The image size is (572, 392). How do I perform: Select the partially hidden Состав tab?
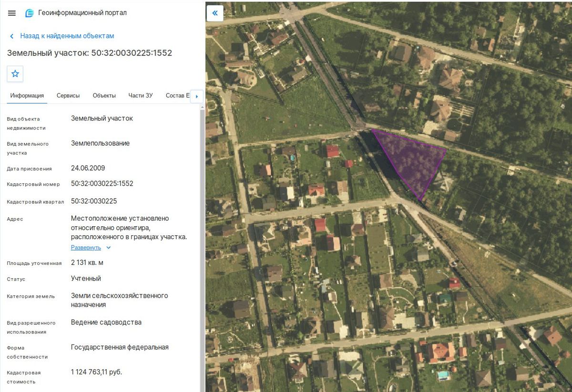coord(177,96)
